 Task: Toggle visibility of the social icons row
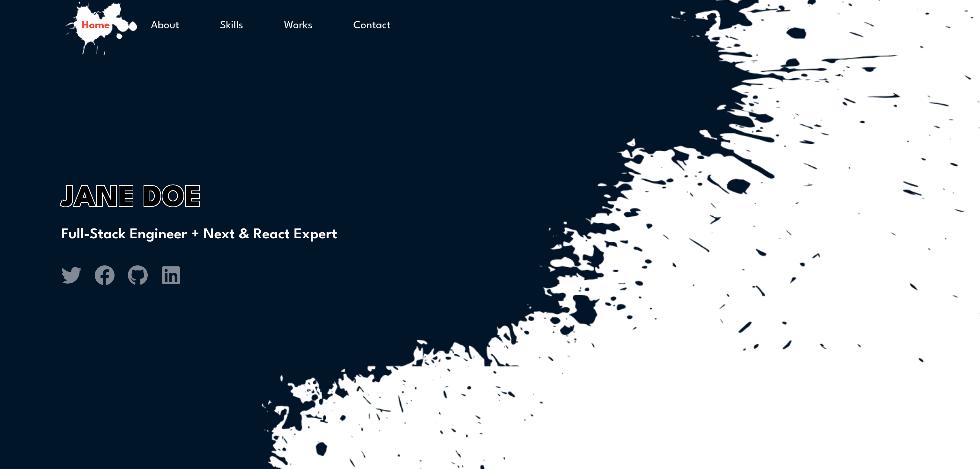121,275
